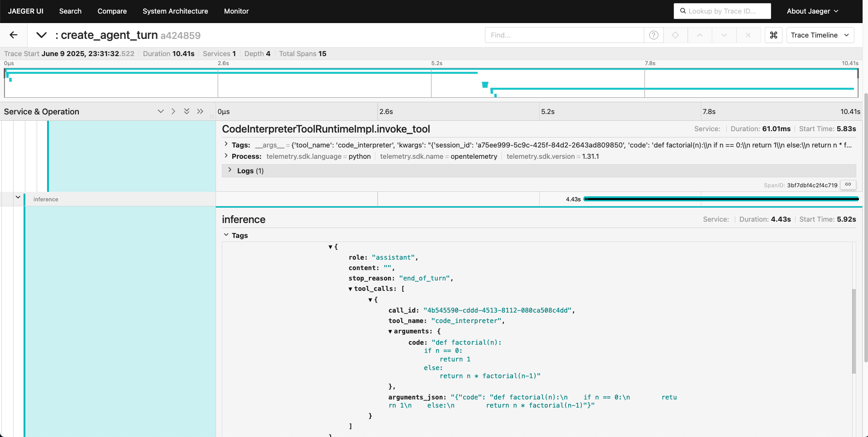Viewport: 868px width, 437px height.
Task: Collapse the inference span row chevron
Action: tap(18, 198)
